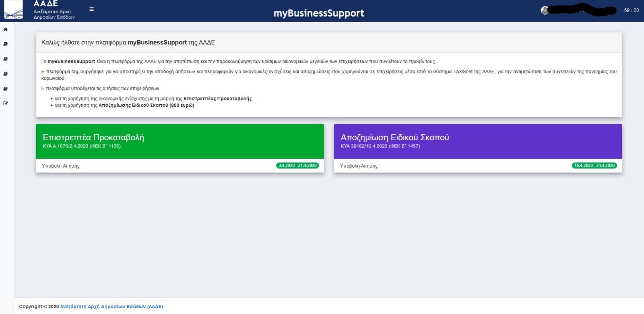
Task: Click the Home icon in the sidebar
Action: pyautogui.click(x=6, y=29)
